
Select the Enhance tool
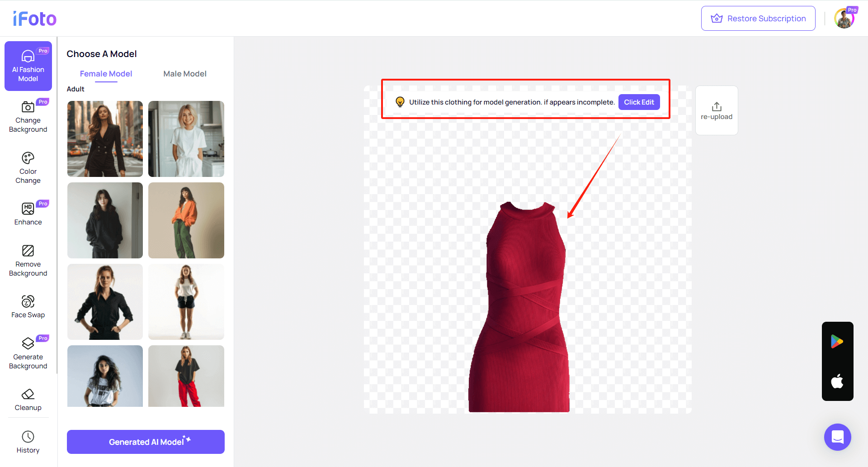[28, 213]
